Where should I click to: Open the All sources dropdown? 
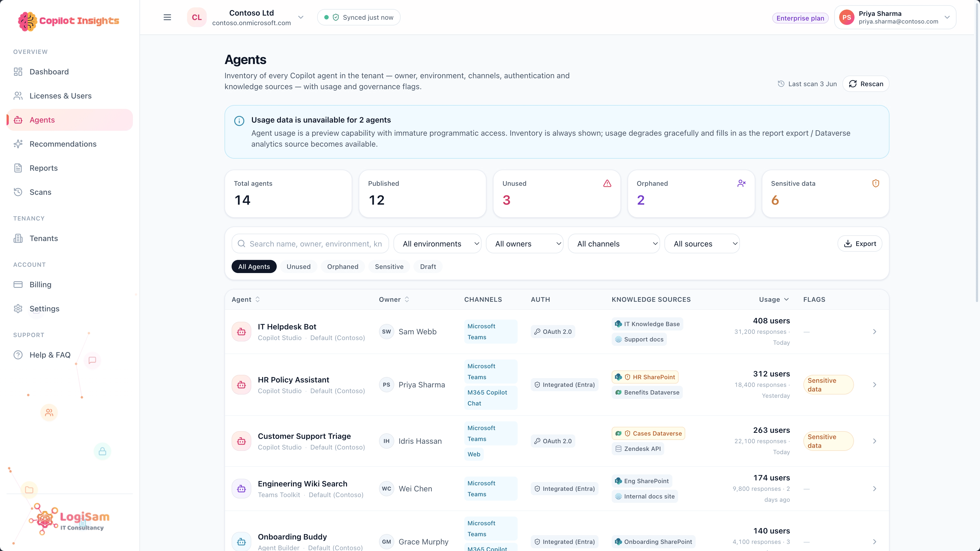(x=702, y=243)
